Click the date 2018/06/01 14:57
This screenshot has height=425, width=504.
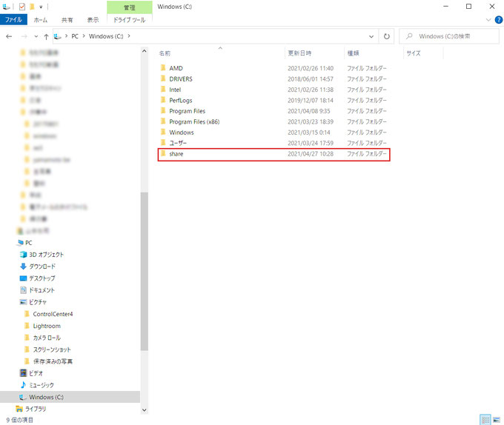click(311, 79)
